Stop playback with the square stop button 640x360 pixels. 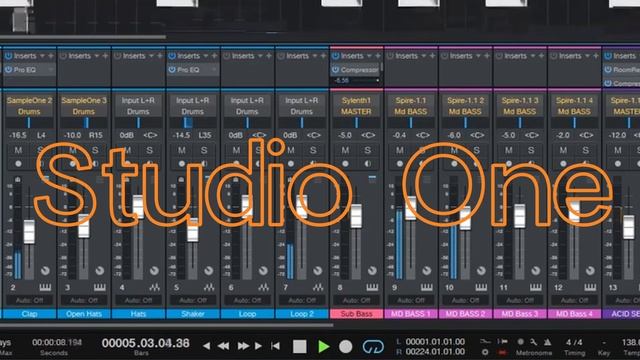point(300,347)
